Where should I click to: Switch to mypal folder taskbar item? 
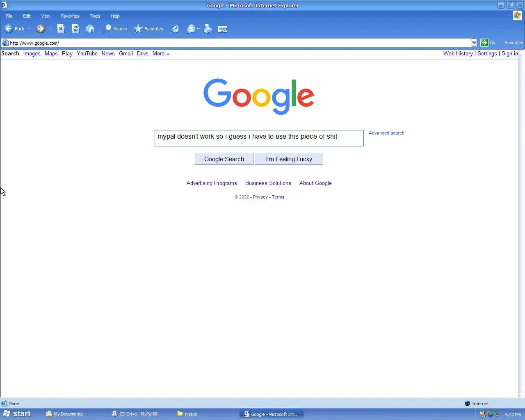[x=191, y=414]
